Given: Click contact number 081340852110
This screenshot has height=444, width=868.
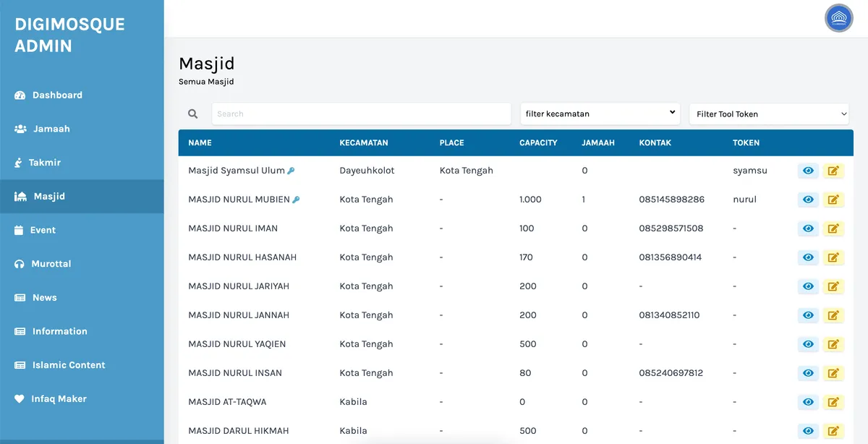Looking at the screenshot, I should click(x=670, y=315).
